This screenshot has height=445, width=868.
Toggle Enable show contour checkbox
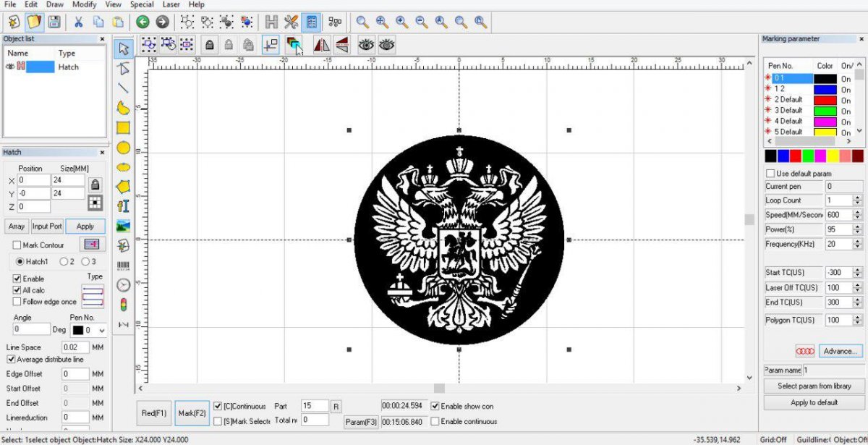coord(435,406)
